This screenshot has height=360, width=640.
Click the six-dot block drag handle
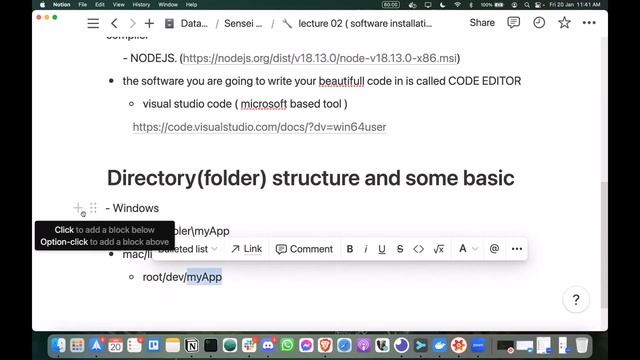point(93,208)
